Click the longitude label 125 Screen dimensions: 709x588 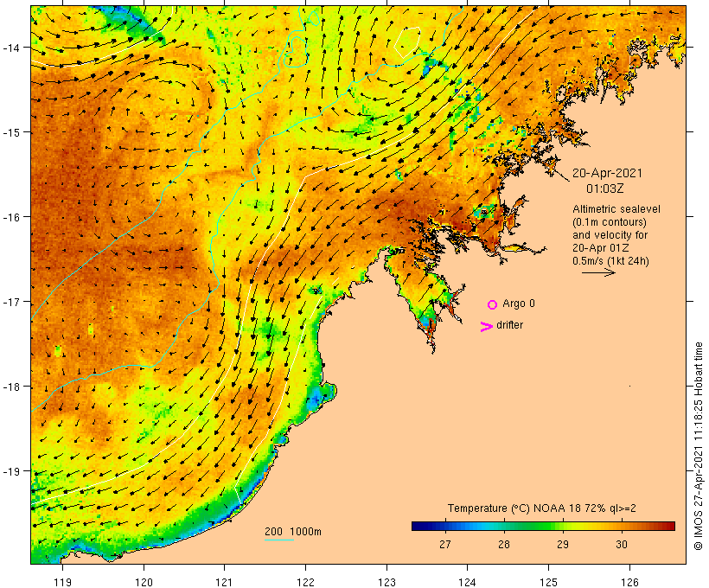point(548,582)
